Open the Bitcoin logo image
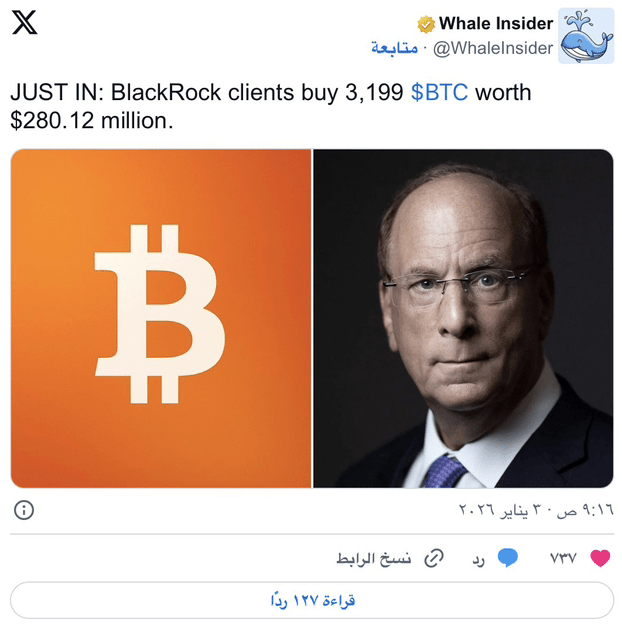622x633 pixels. click(161, 319)
